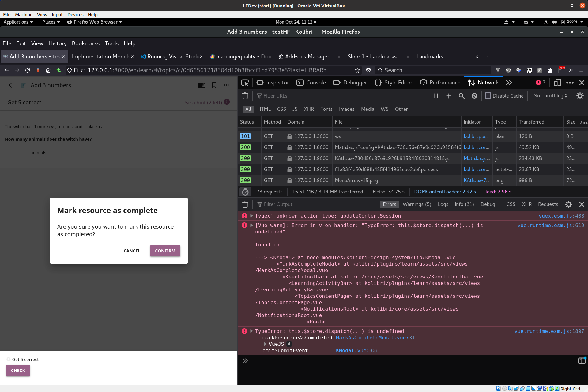Clear the network request log
The height and width of the screenshot is (392, 588).
coord(245,96)
